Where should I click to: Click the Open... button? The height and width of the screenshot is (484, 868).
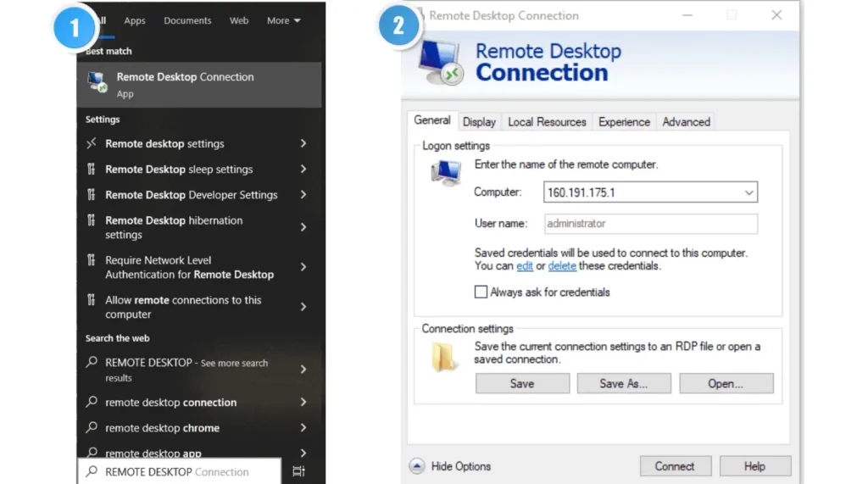tap(726, 383)
